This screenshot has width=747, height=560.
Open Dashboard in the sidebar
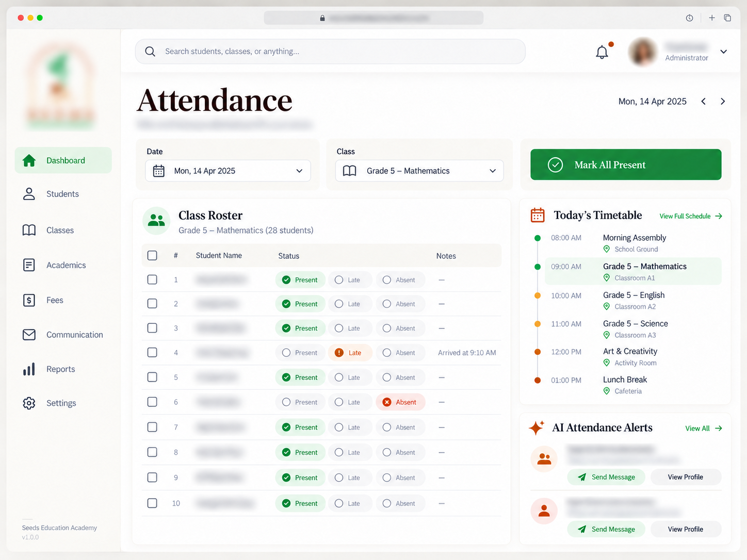(x=63, y=160)
